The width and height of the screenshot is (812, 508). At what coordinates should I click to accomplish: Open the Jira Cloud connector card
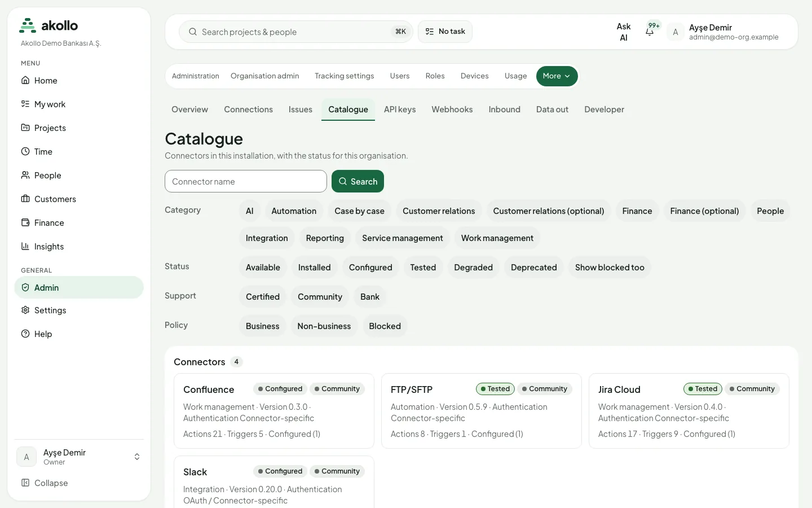pos(689,411)
